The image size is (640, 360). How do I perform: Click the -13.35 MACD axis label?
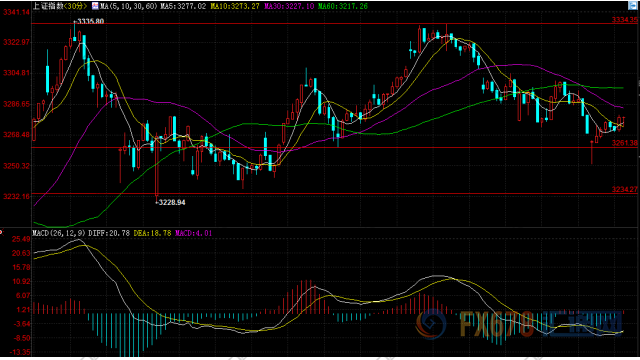click(x=19, y=352)
